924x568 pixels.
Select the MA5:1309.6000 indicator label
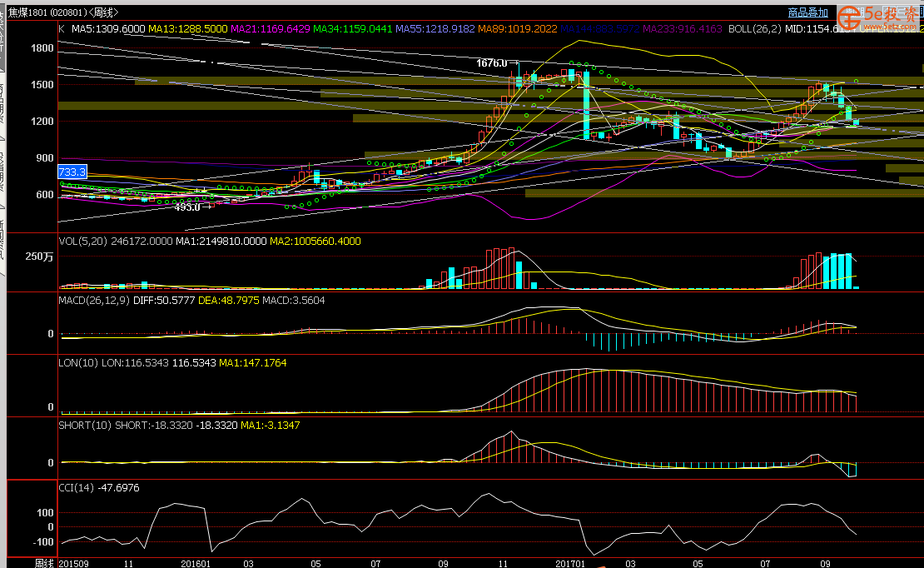[108, 28]
